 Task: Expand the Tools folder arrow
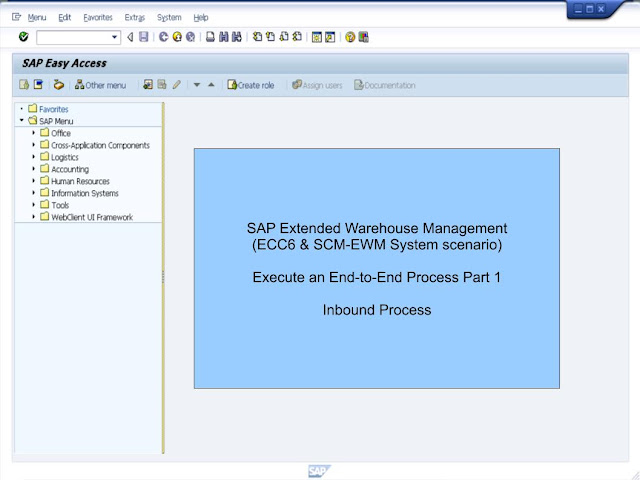[34, 204]
